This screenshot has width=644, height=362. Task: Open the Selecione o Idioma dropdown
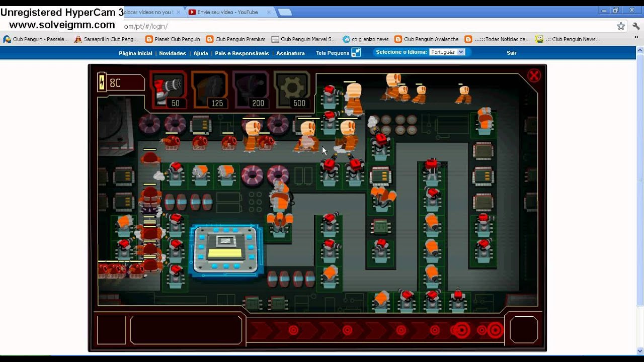(x=447, y=52)
